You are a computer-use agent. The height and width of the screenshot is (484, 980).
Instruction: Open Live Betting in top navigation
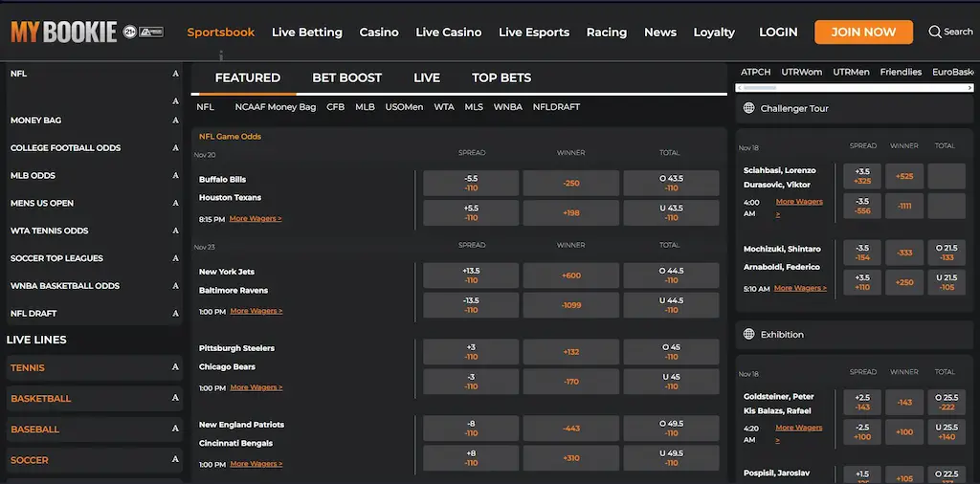point(307,33)
